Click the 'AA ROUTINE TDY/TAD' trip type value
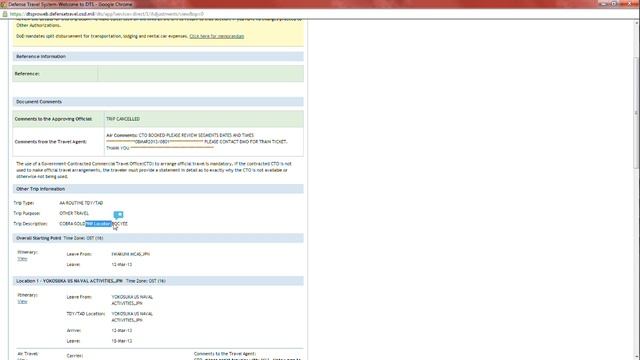 [x=81, y=203]
